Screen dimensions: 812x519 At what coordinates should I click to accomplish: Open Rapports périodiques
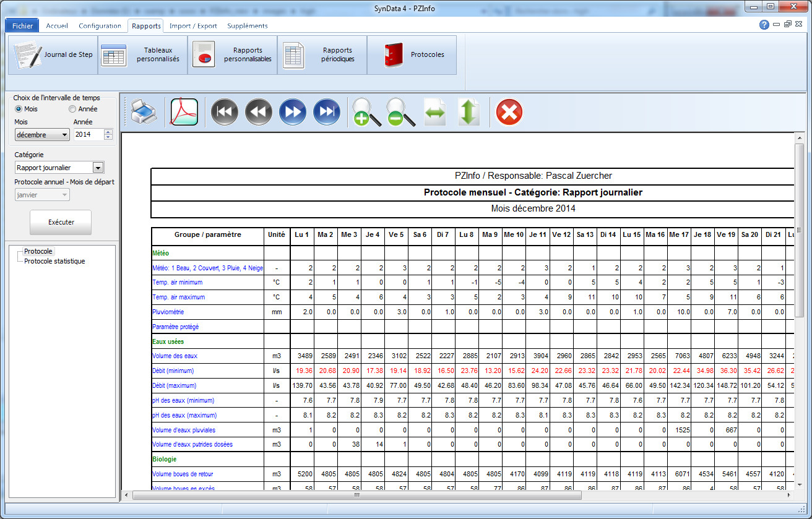tap(322, 55)
